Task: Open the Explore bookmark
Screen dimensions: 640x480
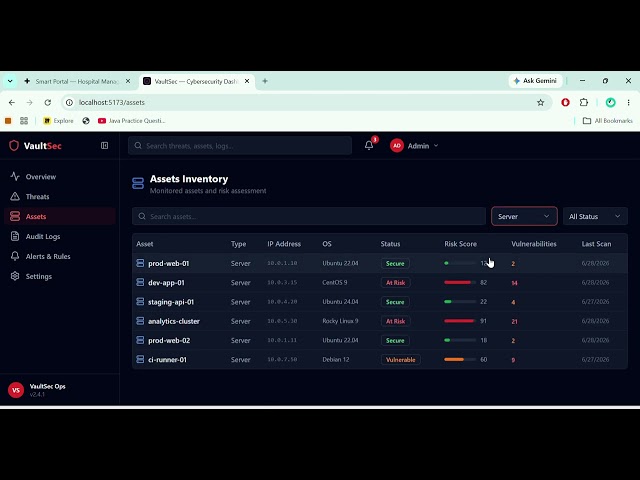Action: (x=58, y=121)
